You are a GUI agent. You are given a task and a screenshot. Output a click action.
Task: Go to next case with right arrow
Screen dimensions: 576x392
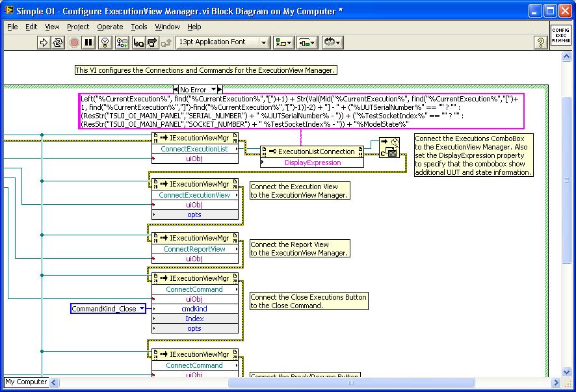pos(220,89)
